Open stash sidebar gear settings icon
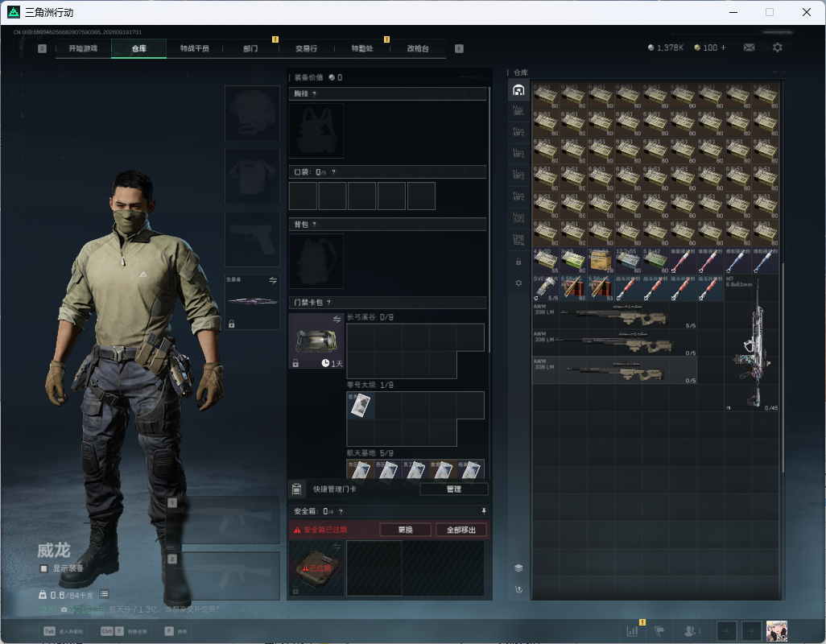Screen dimensions: 826x644 518,283
